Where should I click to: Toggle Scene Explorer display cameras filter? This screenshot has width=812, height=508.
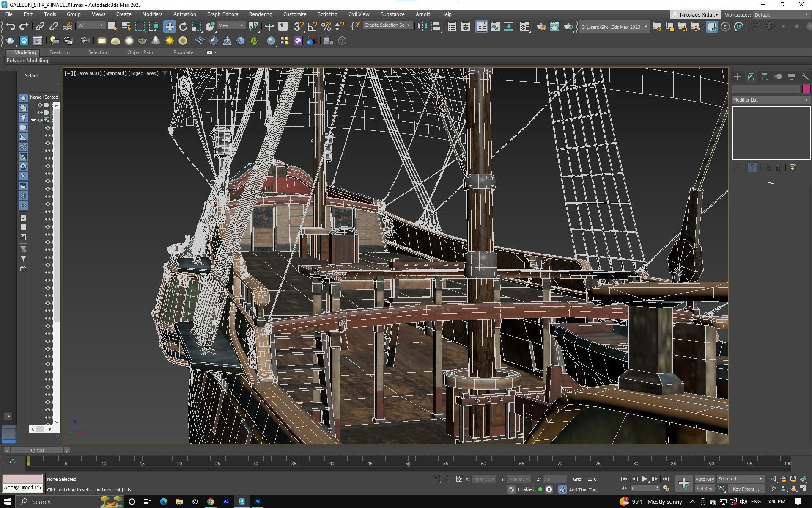23,127
